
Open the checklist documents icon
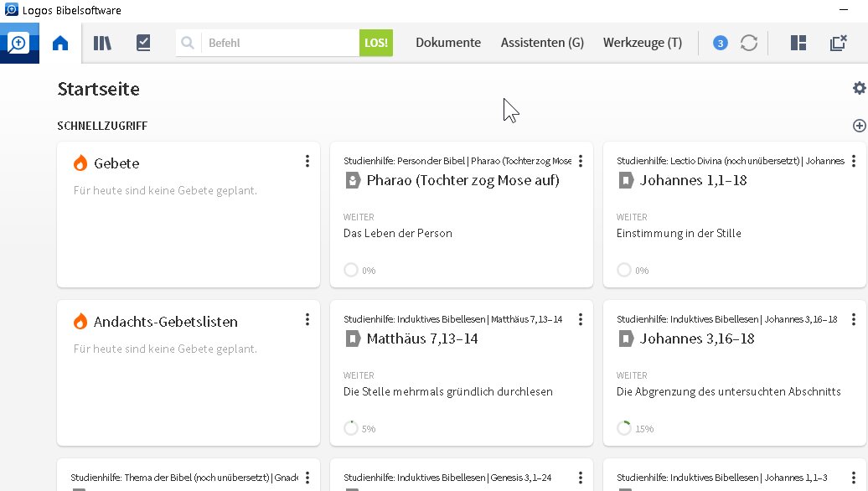pyautogui.click(x=143, y=44)
